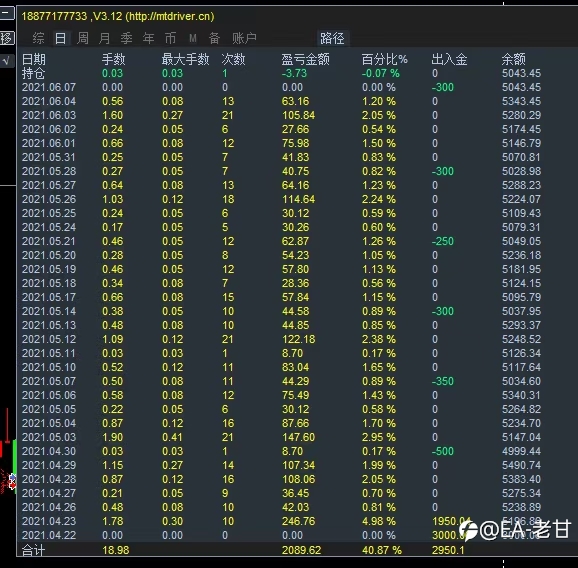Select the 2021.05.24 date row

[x=49, y=227]
